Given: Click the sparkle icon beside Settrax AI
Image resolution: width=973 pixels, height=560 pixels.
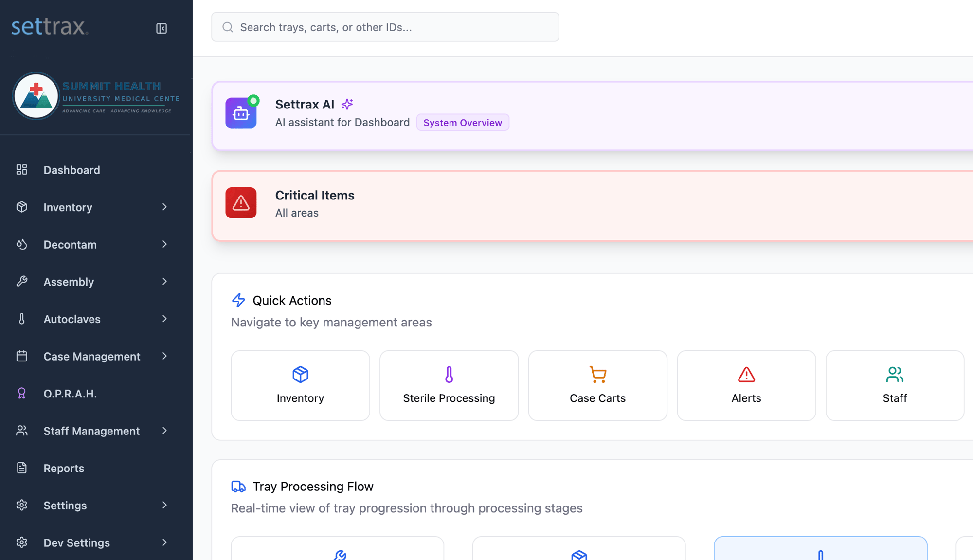Looking at the screenshot, I should tap(347, 104).
